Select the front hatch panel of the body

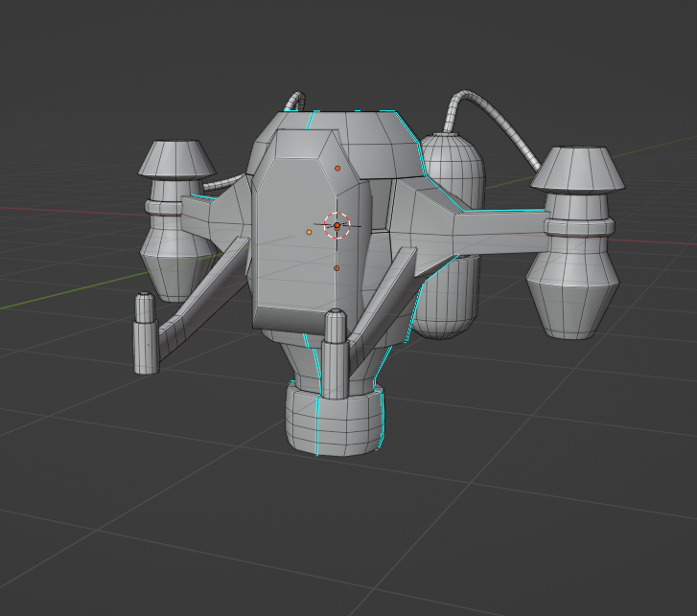click(x=312, y=231)
